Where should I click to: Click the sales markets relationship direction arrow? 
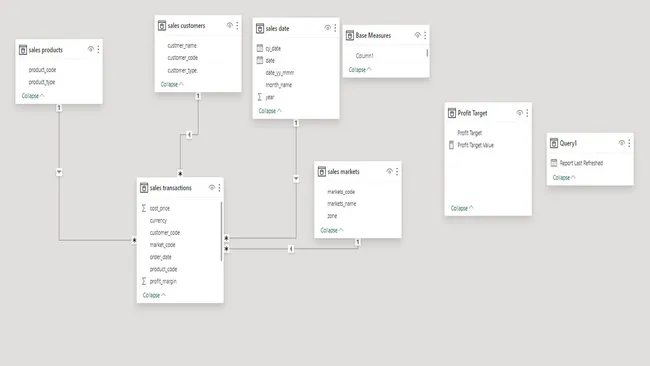point(291,249)
